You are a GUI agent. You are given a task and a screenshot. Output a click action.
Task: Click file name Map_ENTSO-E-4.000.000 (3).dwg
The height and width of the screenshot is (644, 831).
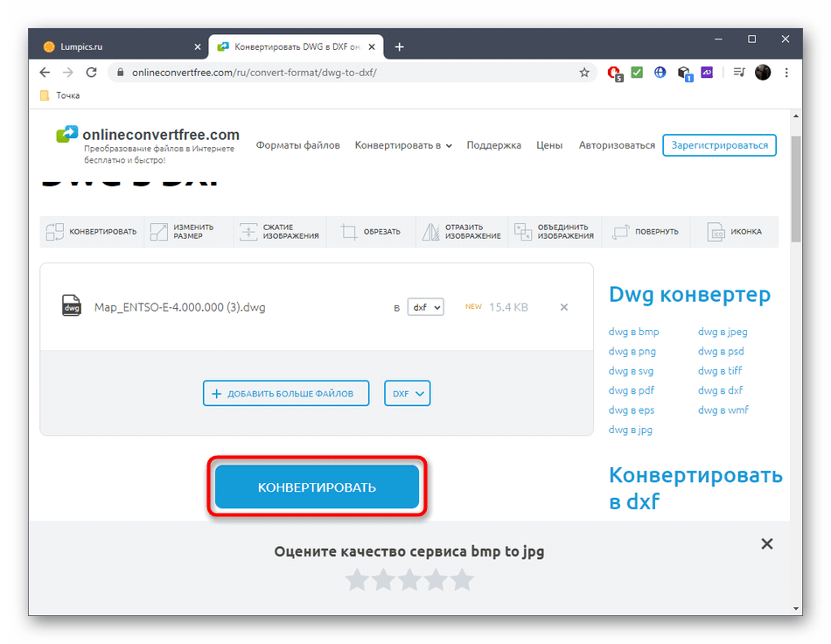(179, 307)
